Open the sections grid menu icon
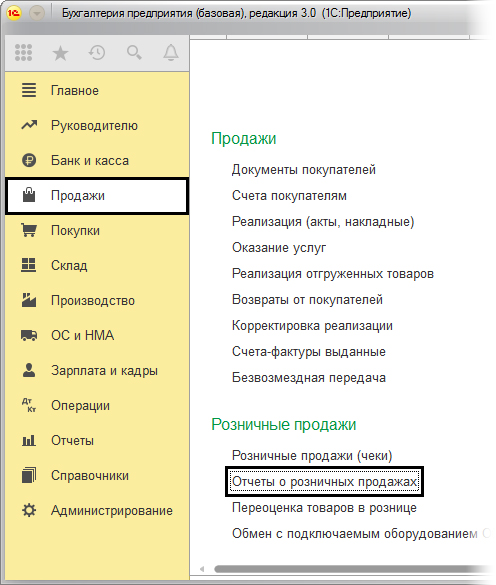The image size is (496, 585). tap(23, 53)
